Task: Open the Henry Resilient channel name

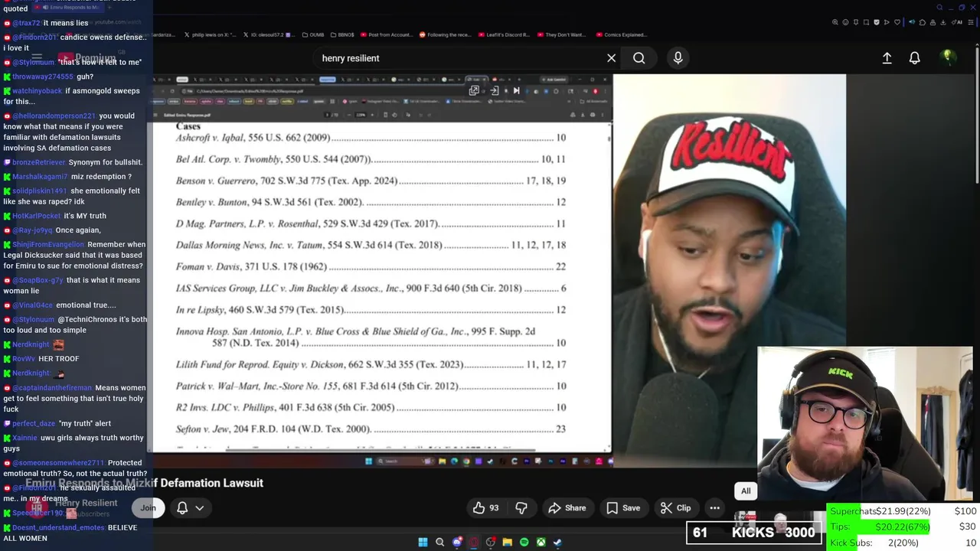Action: pyautogui.click(x=86, y=503)
